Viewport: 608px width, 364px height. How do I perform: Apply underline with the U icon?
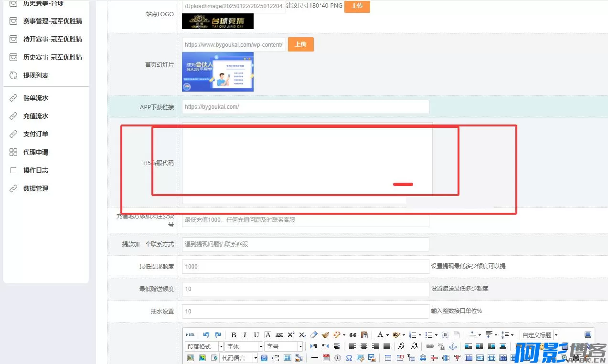[x=256, y=335]
